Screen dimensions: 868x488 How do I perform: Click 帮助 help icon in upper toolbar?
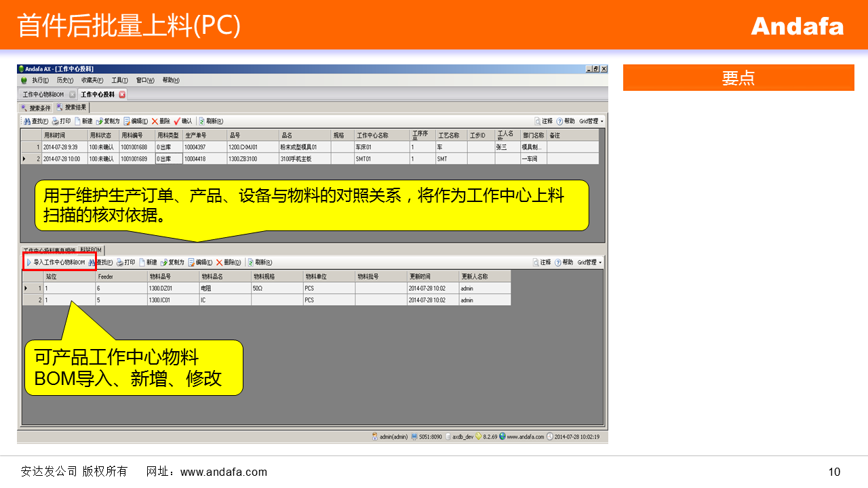coord(560,121)
